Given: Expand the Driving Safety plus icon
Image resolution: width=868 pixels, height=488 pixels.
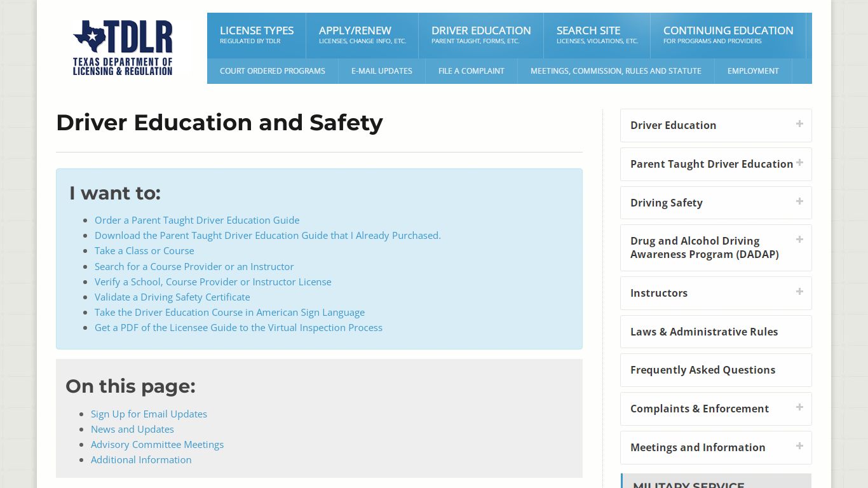Looking at the screenshot, I should tap(799, 201).
